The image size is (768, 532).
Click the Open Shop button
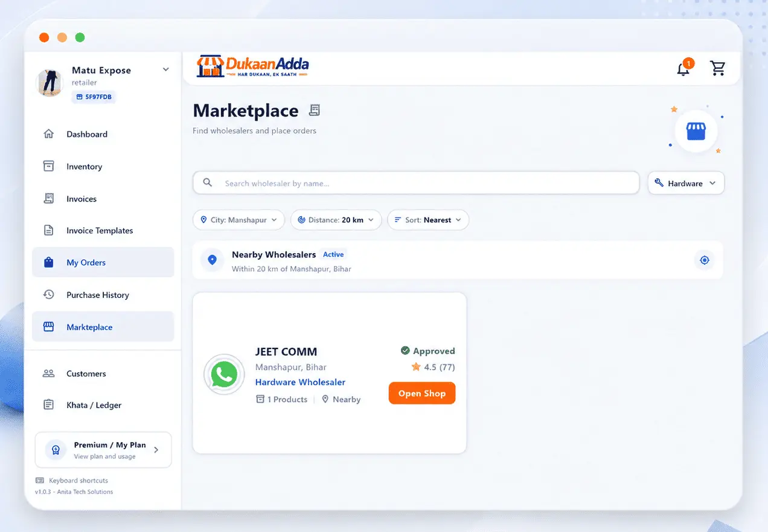422,393
